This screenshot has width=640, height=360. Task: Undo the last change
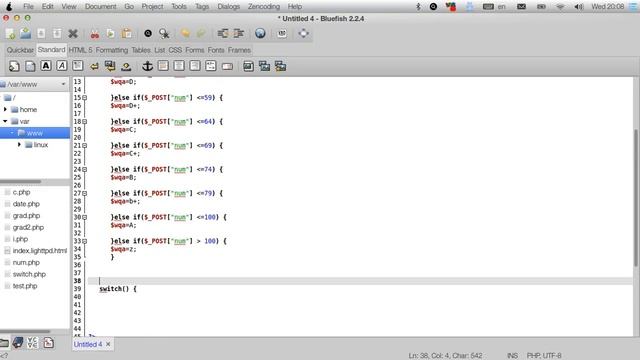[x=185, y=33]
